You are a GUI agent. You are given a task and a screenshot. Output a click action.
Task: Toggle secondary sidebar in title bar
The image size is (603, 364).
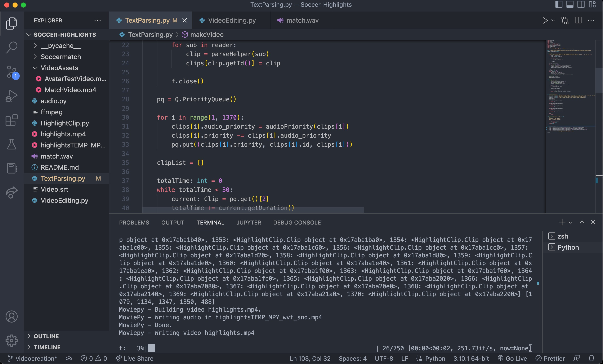[x=581, y=5]
